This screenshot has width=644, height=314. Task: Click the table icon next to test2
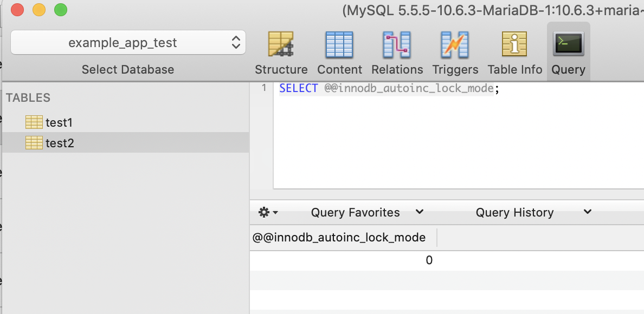tap(34, 143)
